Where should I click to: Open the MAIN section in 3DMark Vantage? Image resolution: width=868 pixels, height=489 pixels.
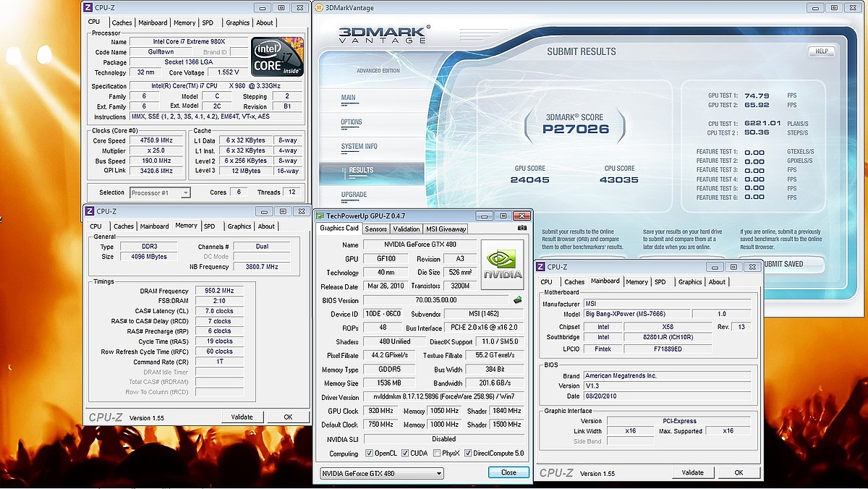coord(348,98)
